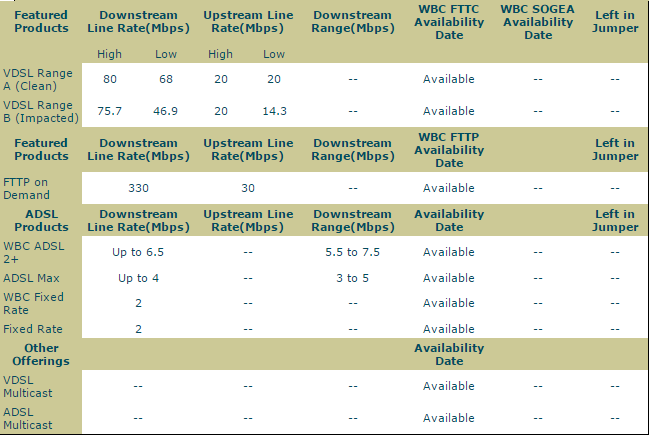Click the WBC FTTC Availability Date header
The width and height of the screenshot is (649, 438).
click(x=449, y=22)
